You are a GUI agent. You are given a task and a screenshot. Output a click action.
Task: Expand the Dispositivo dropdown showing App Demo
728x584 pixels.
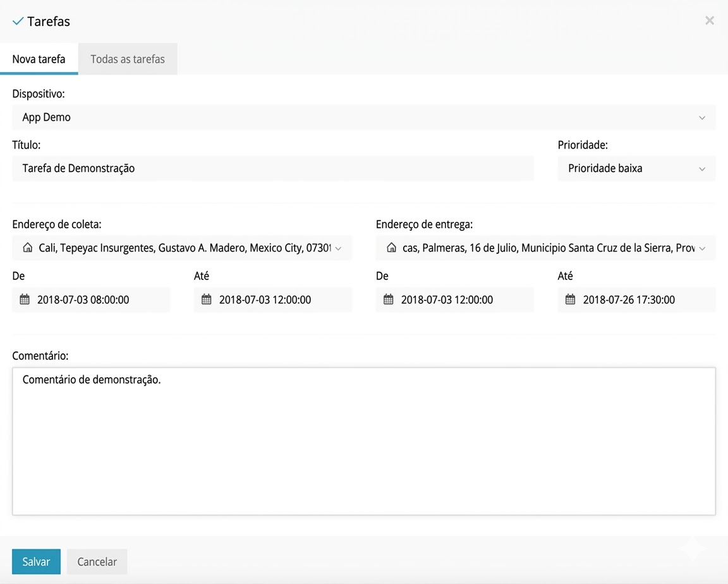[701, 118]
